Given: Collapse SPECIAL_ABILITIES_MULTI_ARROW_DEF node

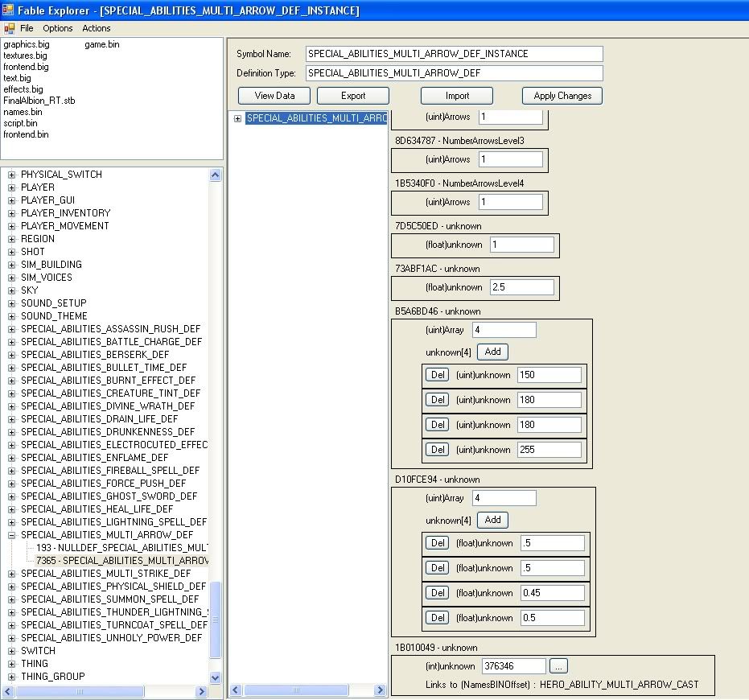Looking at the screenshot, I should click(x=11, y=535).
